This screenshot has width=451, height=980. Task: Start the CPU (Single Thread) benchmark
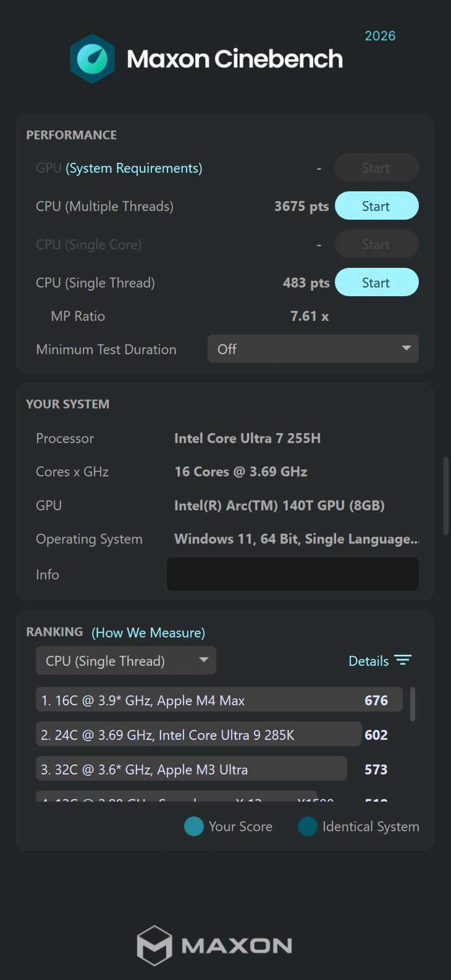(x=376, y=283)
